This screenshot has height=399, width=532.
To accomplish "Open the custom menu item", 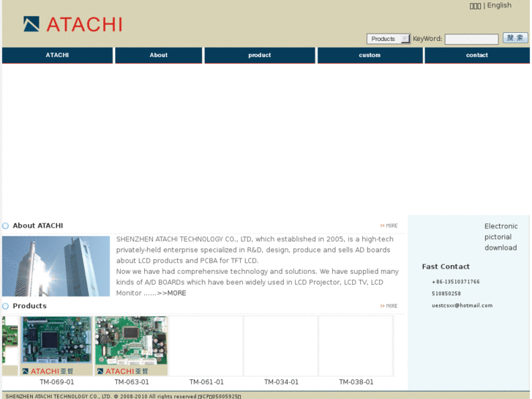I will (370, 55).
